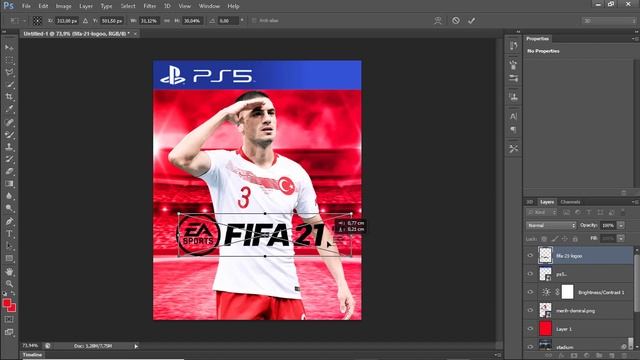Image resolution: width=640 pixels, height=360 pixels.
Task: Hide the ps5 layer
Action: point(530,274)
